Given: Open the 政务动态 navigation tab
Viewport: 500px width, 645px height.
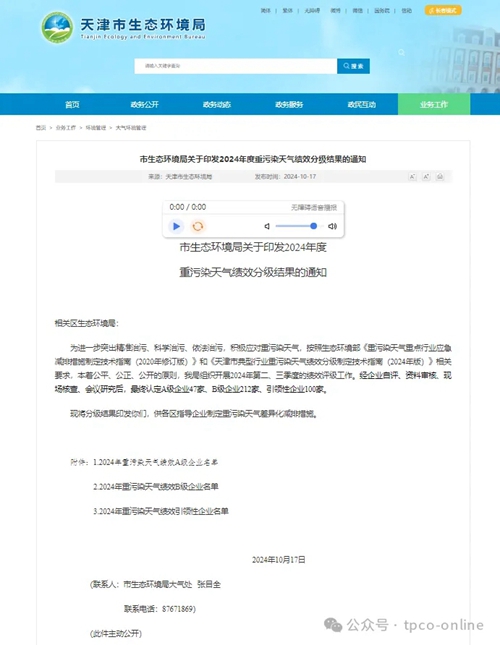Looking at the screenshot, I should tap(217, 104).
